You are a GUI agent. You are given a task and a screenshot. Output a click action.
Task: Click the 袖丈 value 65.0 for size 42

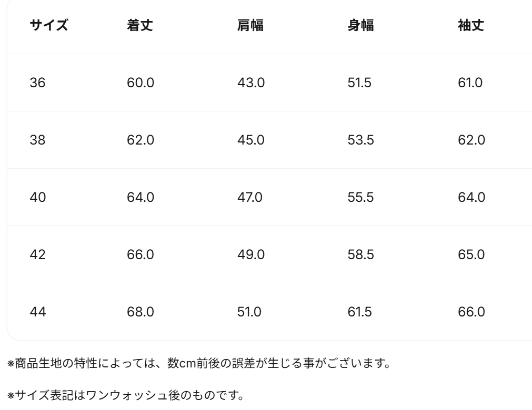click(471, 254)
